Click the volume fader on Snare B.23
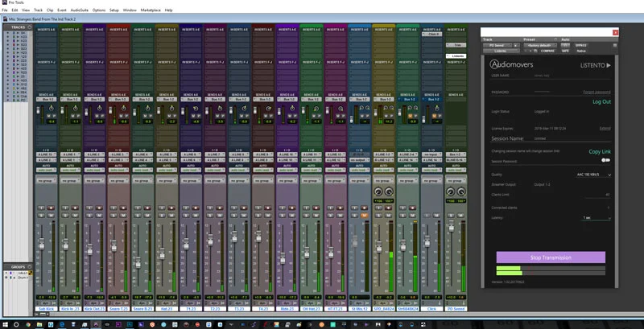Image resolution: width=644 pixels, height=329 pixels. 138,262
